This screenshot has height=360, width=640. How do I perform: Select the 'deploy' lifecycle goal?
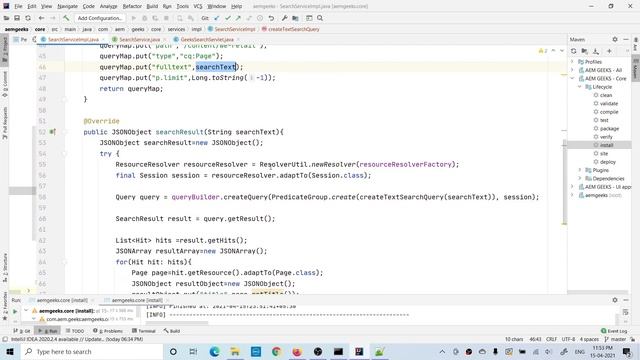[x=607, y=162]
